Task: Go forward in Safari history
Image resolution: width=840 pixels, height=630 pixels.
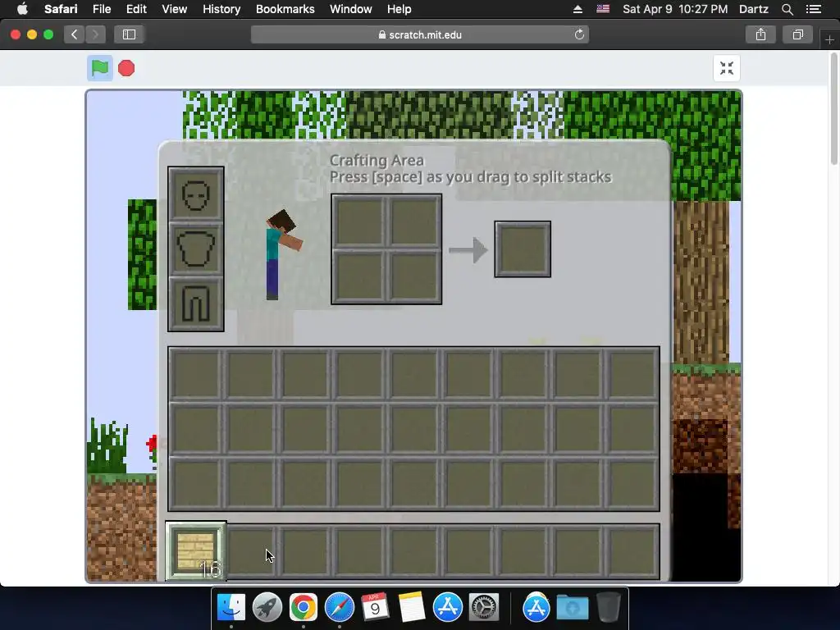Action: 95,34
